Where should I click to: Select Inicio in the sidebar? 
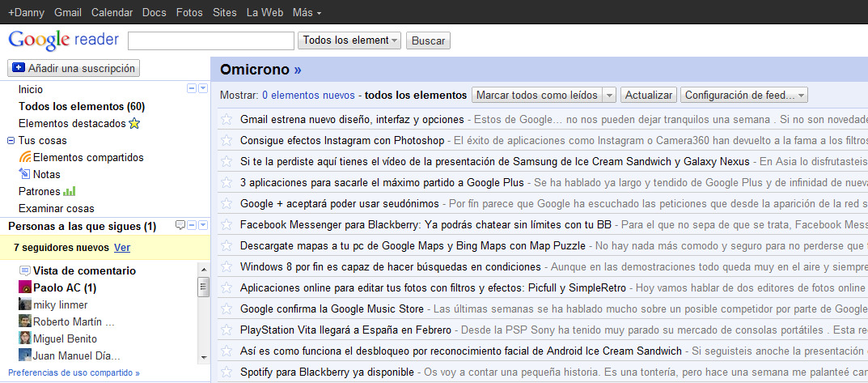pyautogui.click(x=31, y=89)
